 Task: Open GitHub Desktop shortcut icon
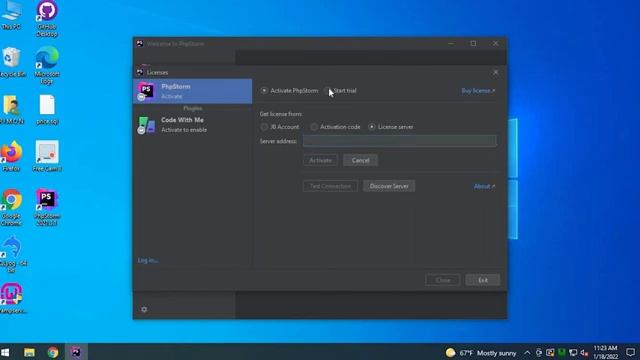click(x=47, y=19)
